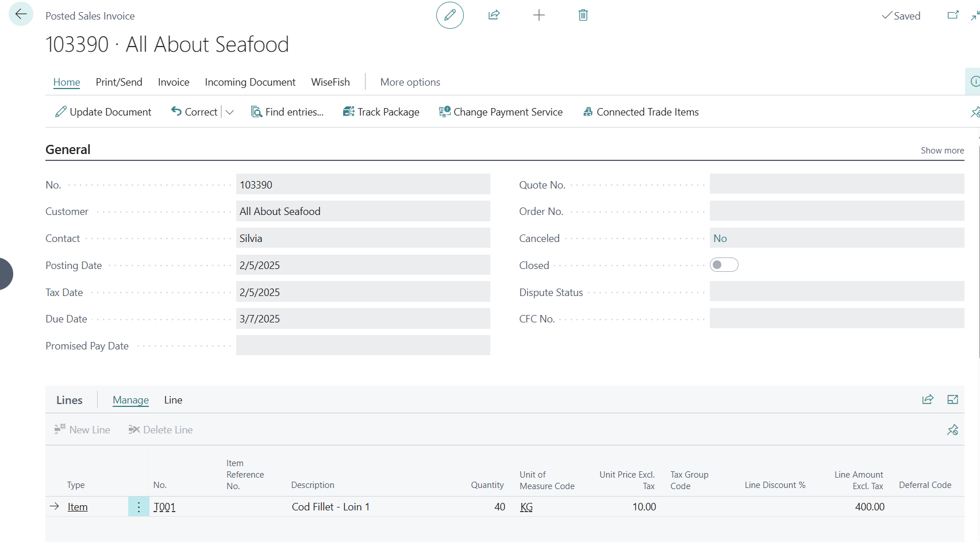Toggle the Closed switch
980x542 pixels.
[x=724, y=265]
